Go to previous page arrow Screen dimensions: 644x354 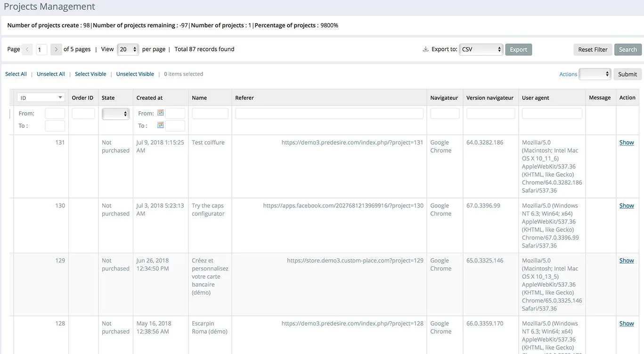pos(27,49)
